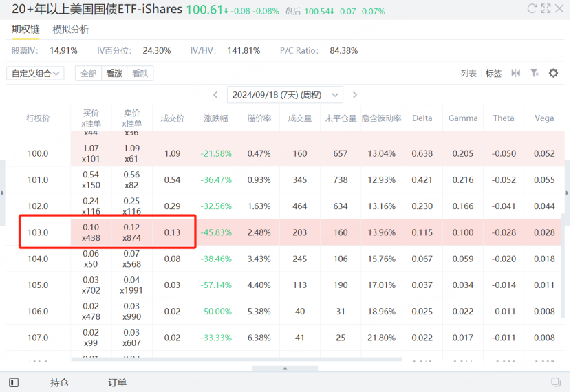Sort by the 涨跌幅 column header
The image size is (571, 392).
coord(216,118)
